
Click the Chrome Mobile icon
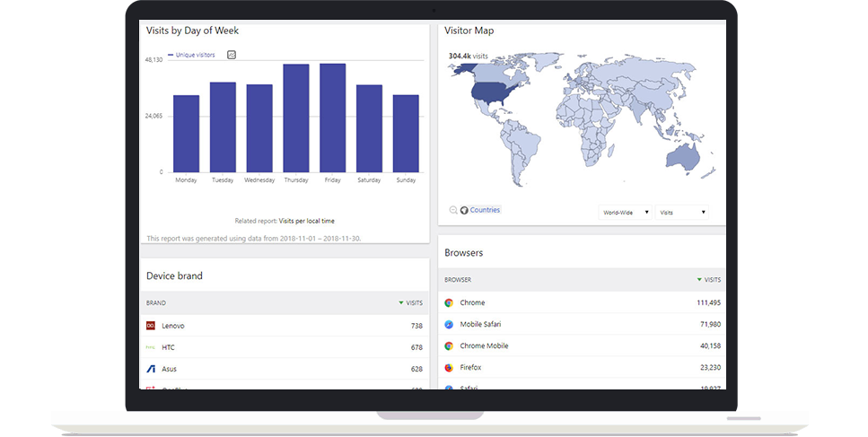click(449, 345)
